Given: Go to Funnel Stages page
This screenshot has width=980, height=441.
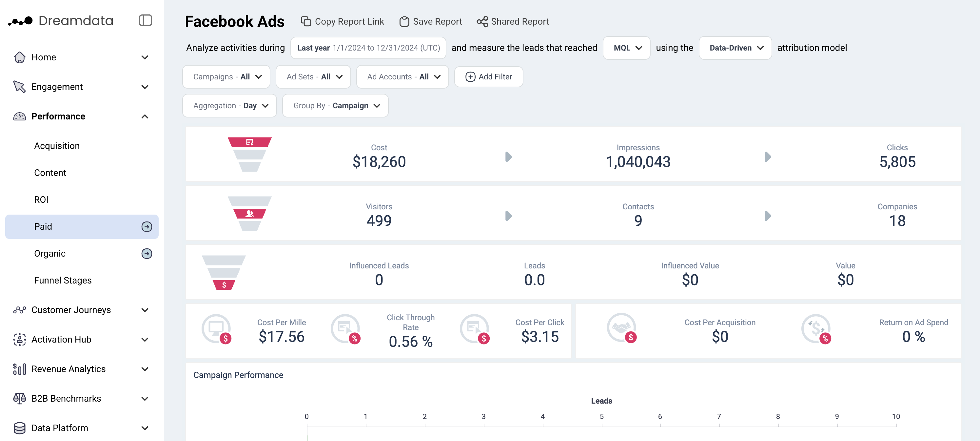Looking at the screenshot, I should tap(63, 280).
